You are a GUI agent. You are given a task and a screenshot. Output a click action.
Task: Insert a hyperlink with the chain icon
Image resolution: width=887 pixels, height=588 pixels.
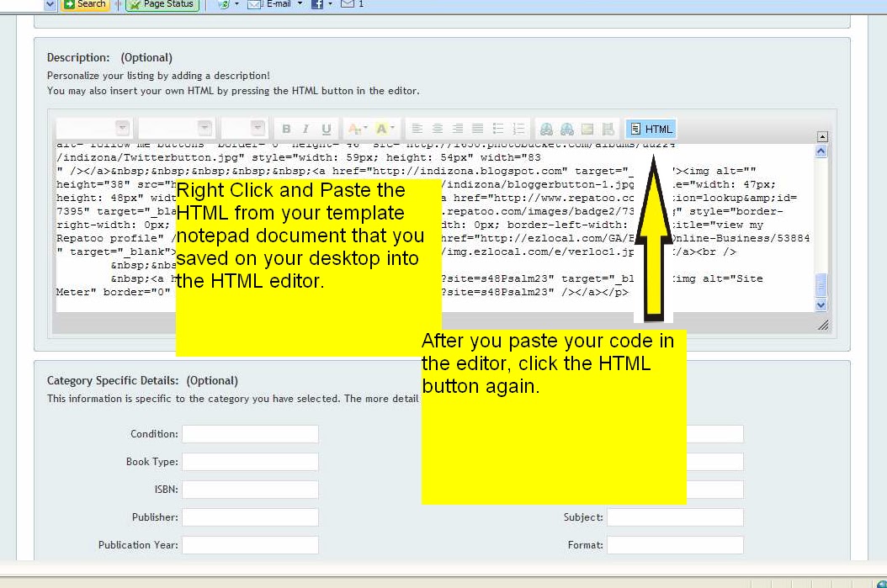point(546,127)
